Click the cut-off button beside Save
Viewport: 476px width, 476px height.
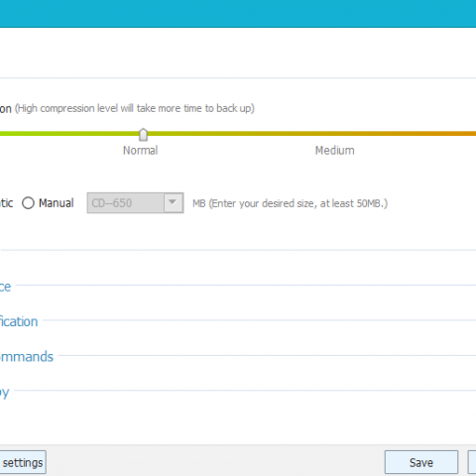[x=472, y=462]
